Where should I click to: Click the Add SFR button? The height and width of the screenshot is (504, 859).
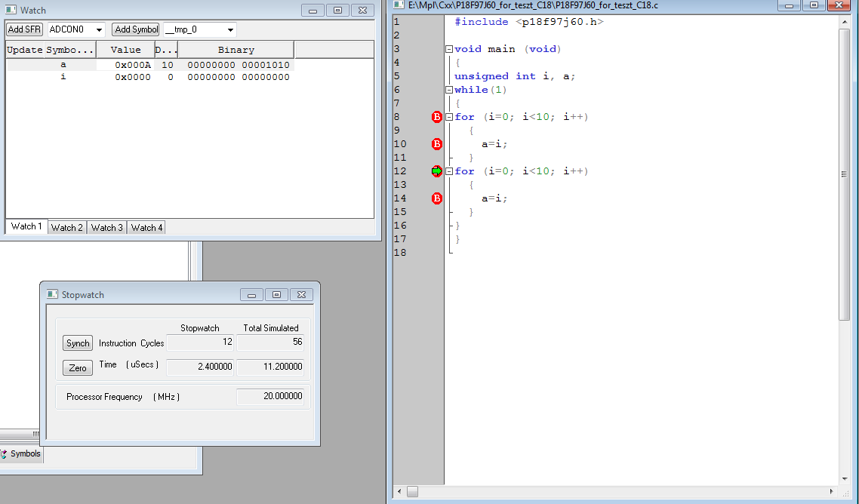(25, 29)
